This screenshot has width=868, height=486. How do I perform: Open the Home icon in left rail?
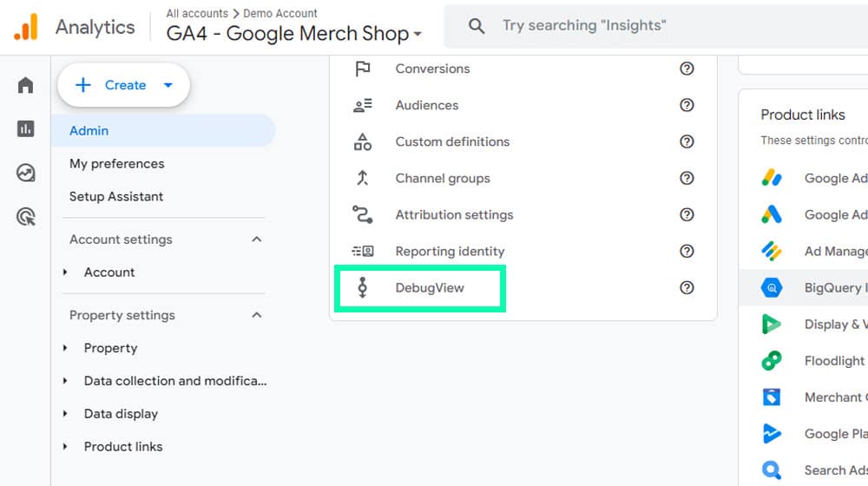[x=25, y=85]
